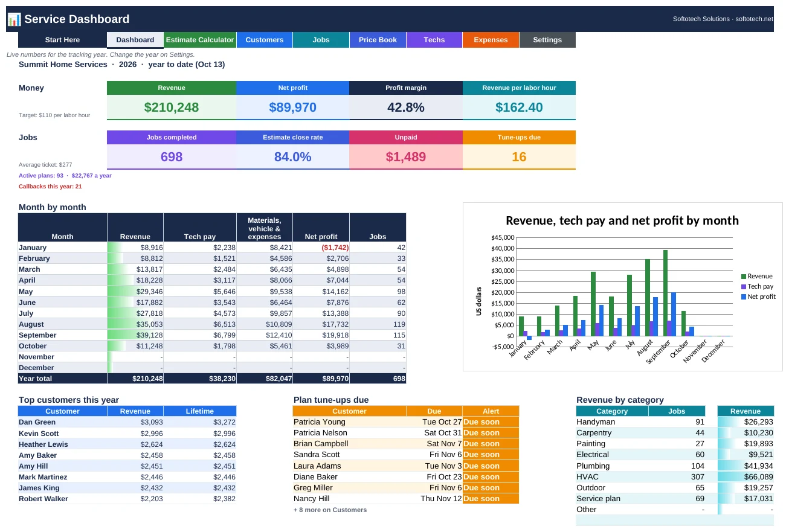Select the Tune-ups due value 16
This screenshot has width=789, height=532.
[x=519, y=157]
